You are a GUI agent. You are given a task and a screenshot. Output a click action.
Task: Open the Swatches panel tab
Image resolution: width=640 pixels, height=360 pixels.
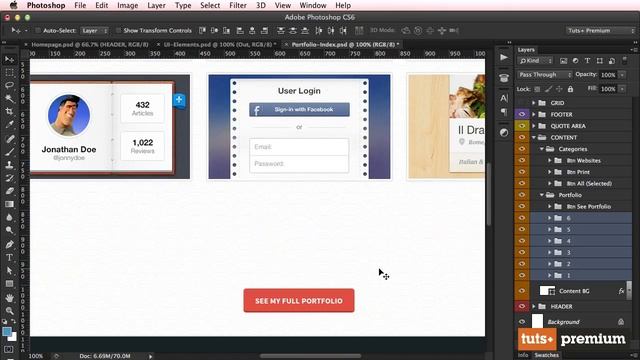(547, 355)
